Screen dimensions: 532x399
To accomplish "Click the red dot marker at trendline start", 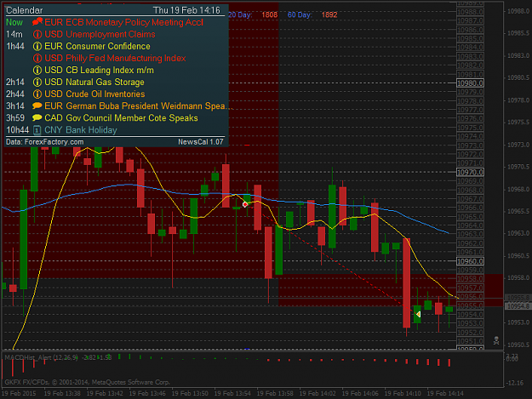I will click(x=245, y=204).
